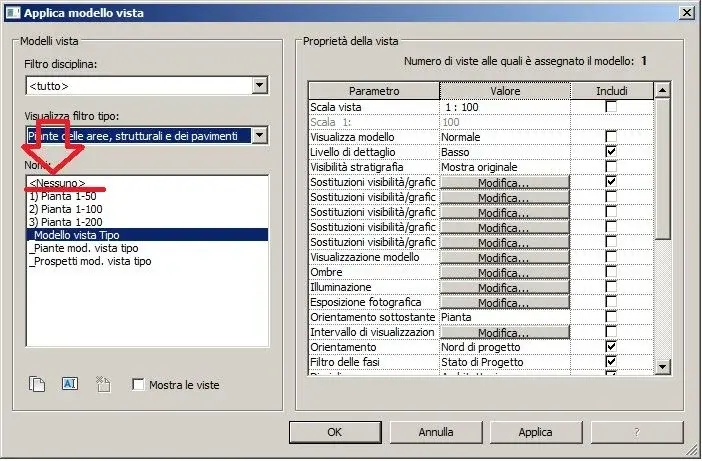Click the scroll up arrow of properties table
This screenshot has height=461, width=702.
(662, 90)
